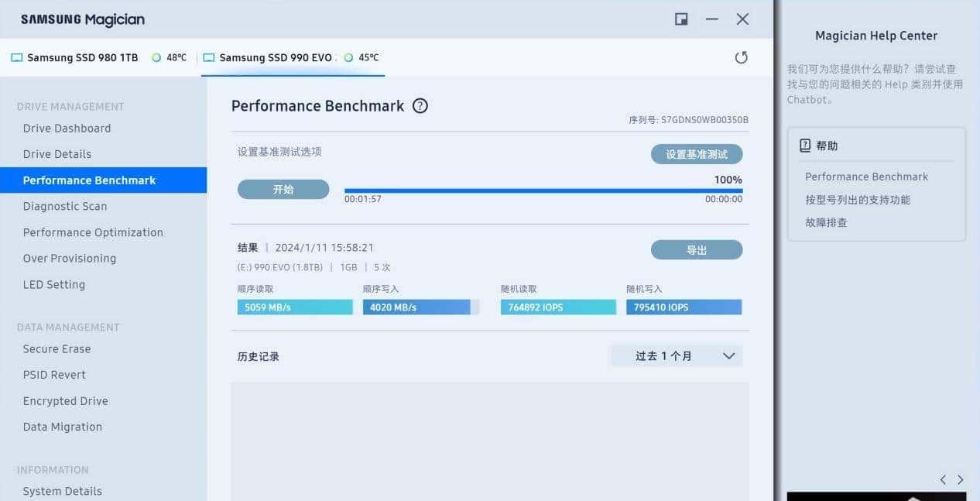Go to previous help page arrow
This screenshot has width=980, height=501.
pos(943,480)
